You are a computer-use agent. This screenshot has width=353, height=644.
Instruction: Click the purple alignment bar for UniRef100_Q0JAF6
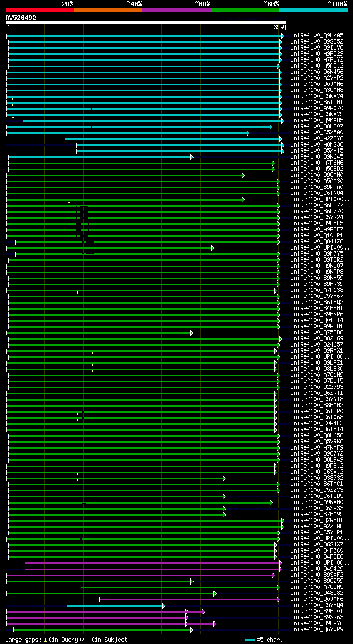pyautogui.click(x=190, y=599)
